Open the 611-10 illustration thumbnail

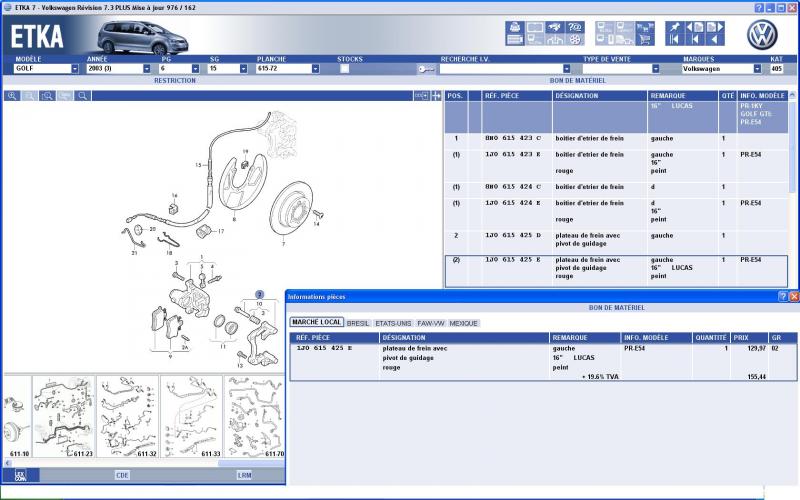tap(18, 417)
